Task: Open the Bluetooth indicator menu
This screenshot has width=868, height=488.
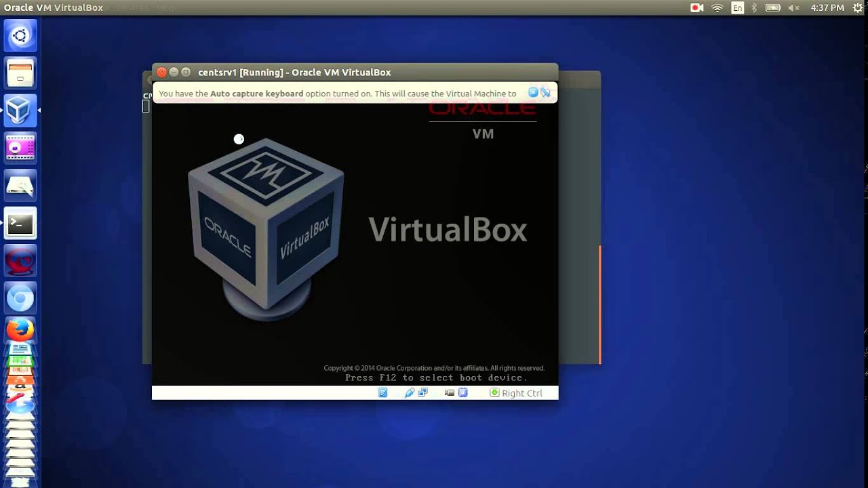Action: click(x=755, y=7)
